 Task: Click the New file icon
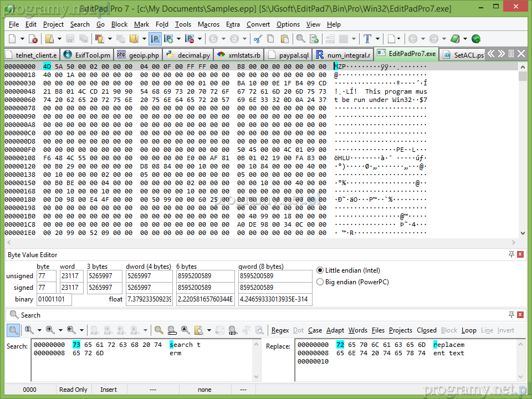13,39
